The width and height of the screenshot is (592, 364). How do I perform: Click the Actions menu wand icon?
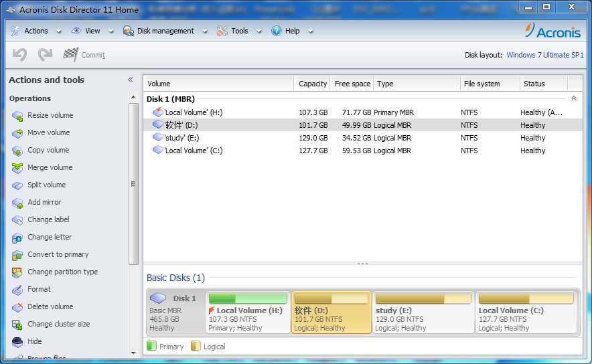[x=16, y=31]
